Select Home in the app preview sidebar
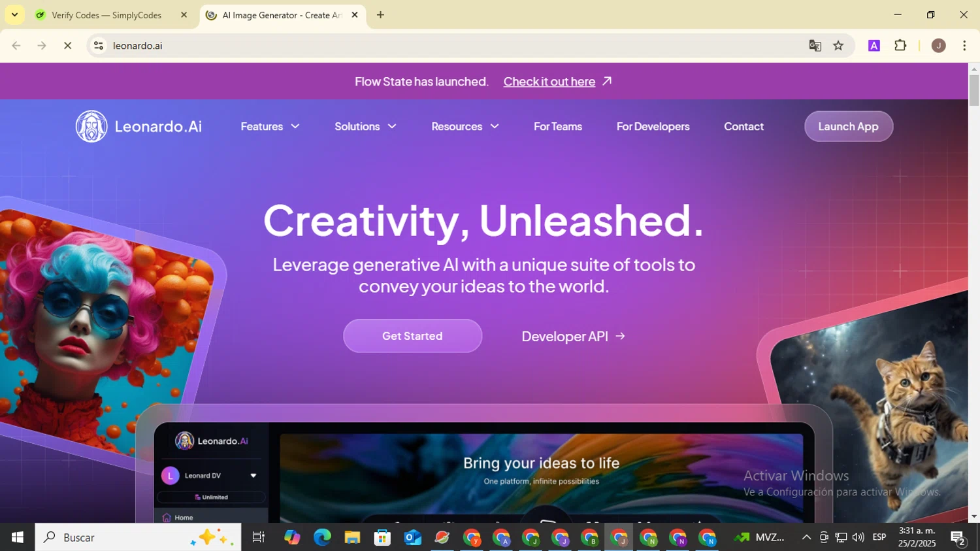 click(x=184, y=518)
